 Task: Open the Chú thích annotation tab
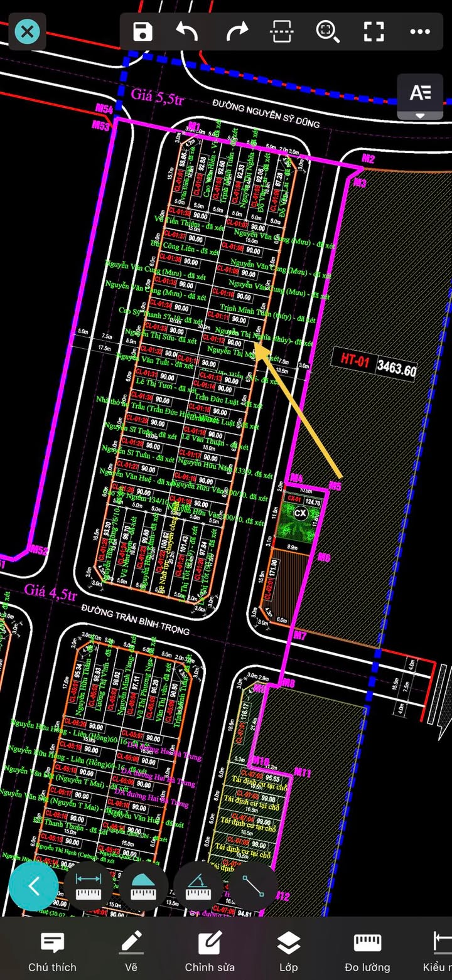coord(52,951)
